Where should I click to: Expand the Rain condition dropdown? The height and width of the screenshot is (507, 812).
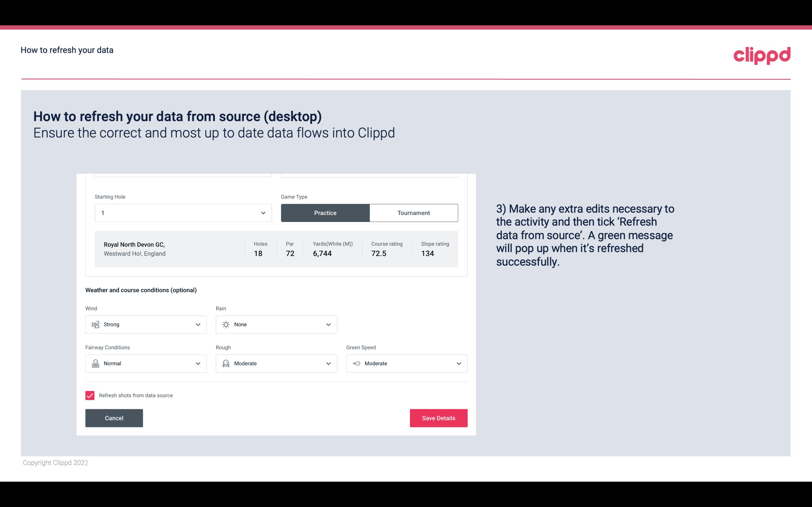pos(327,324)
